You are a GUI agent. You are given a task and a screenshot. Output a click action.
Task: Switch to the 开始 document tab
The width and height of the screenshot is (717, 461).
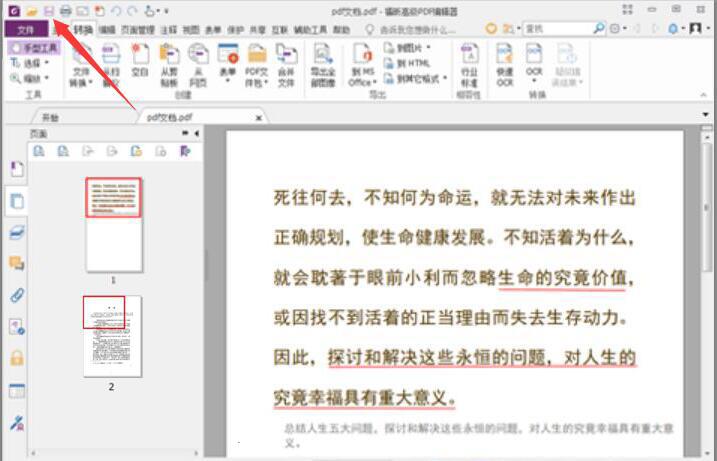point(50,118)
